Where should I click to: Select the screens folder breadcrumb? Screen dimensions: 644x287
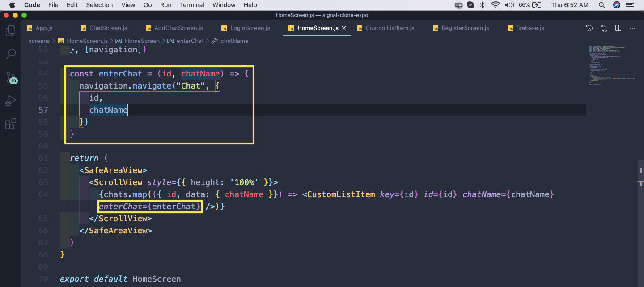click(39, 41)
